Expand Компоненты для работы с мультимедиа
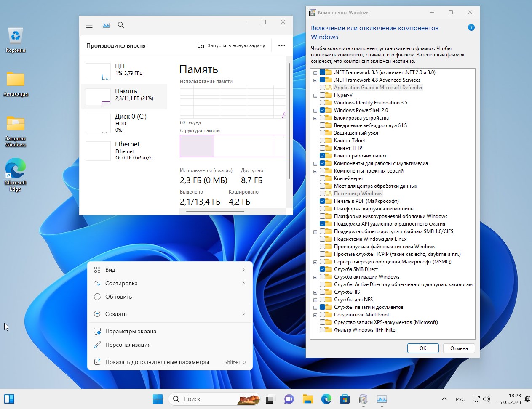The image size is (532, 409). click(x=315, y=163)
